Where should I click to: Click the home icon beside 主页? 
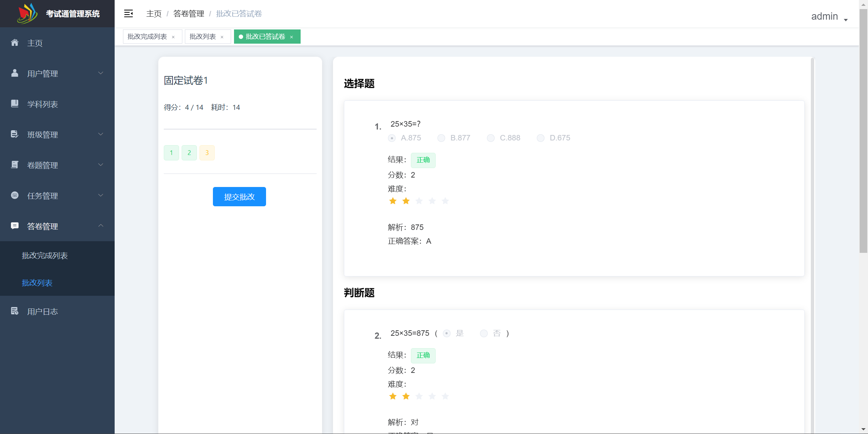point(15,43)
